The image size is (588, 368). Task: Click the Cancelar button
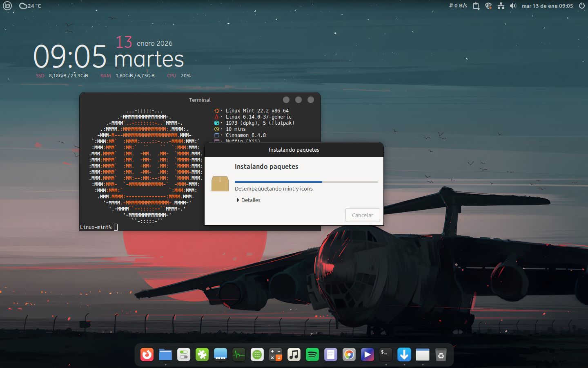point(363,215)
